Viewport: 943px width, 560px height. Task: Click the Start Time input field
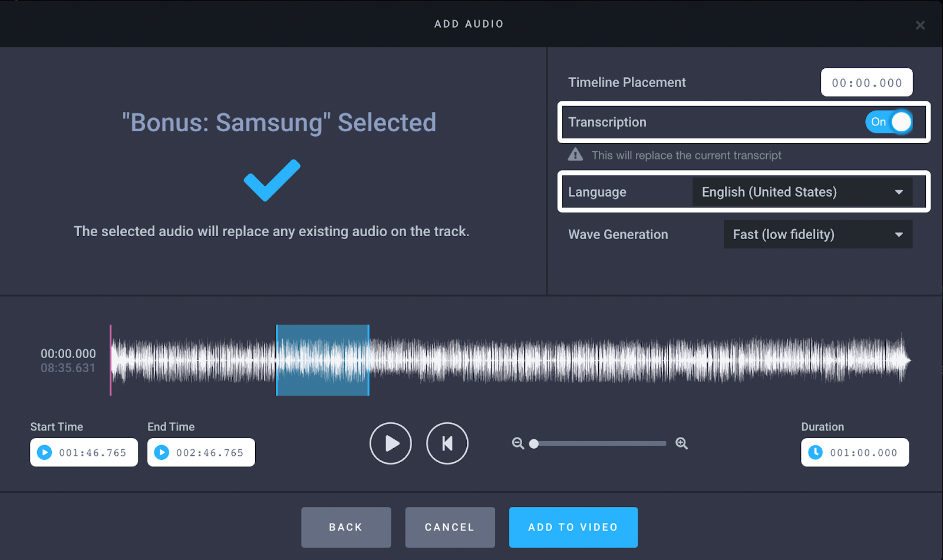point(84,452)
